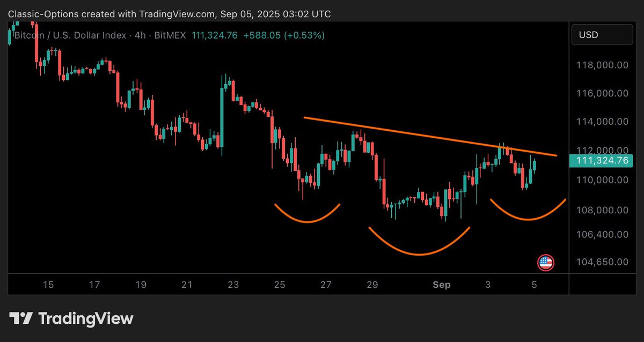Image resolution: width=644 pixels, height=342 pixels.
Task: Open the USD currency dropdown
Action: point(602,34)
